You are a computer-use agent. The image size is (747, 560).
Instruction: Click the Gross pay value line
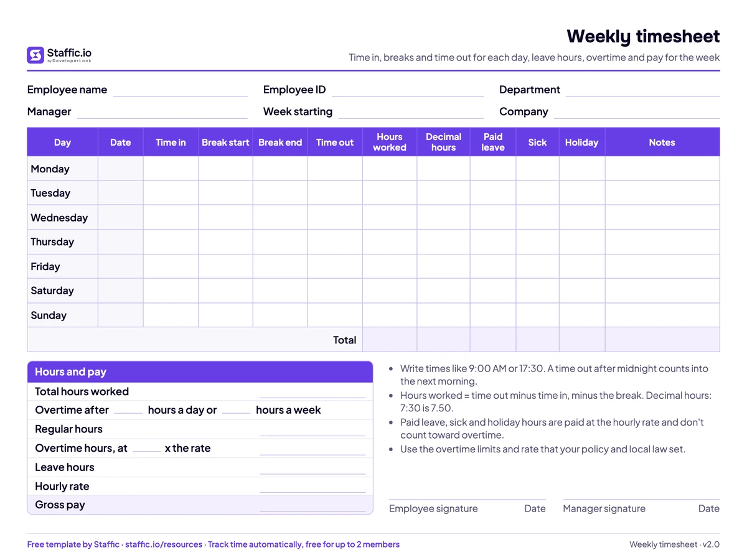click(312, 506)
